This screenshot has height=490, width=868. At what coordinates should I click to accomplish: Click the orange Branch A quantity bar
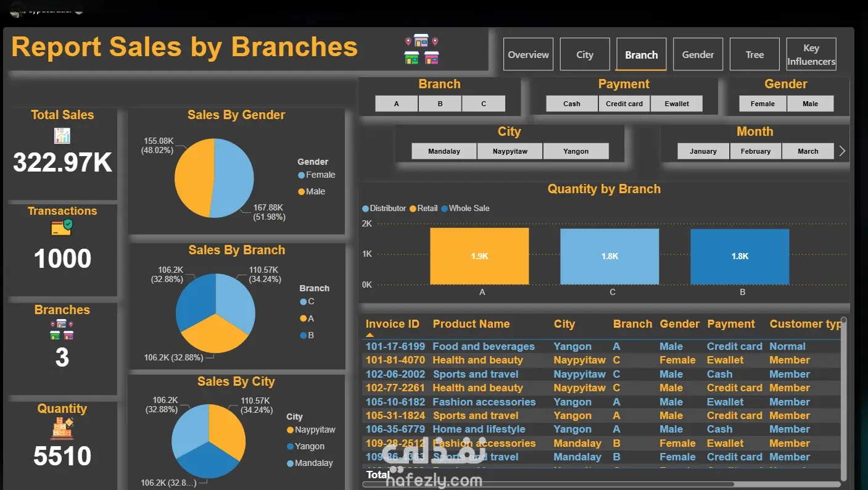(x=479, y=256)
